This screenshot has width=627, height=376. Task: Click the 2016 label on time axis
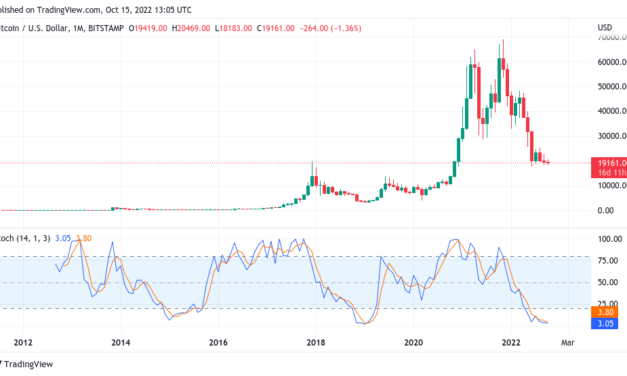point(218,343)
